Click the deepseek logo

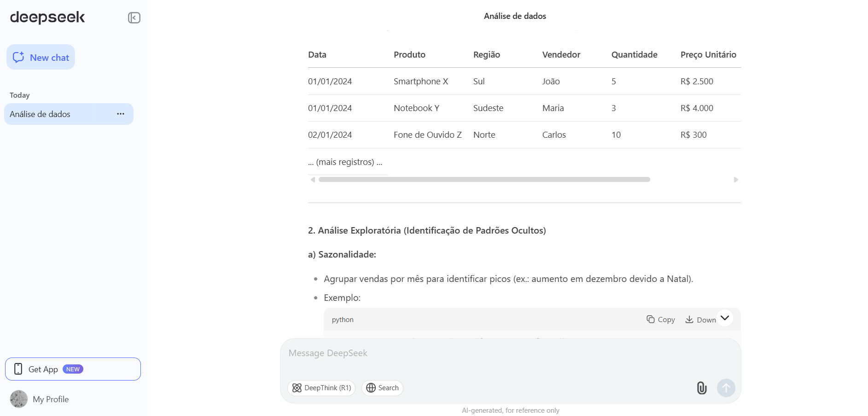click(47, 17)
